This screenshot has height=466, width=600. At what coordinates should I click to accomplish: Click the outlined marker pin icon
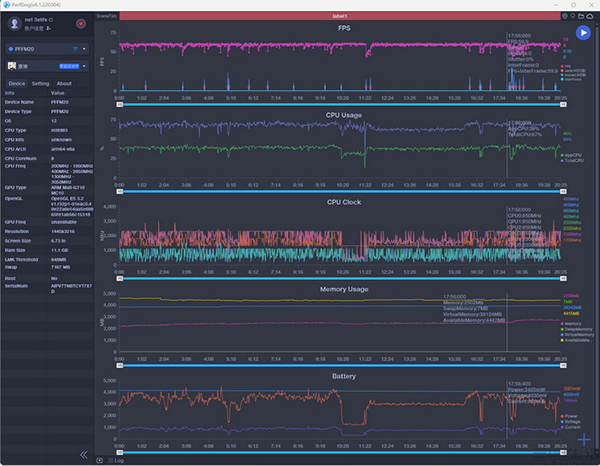pyautogui.click(x=573, y=16)
